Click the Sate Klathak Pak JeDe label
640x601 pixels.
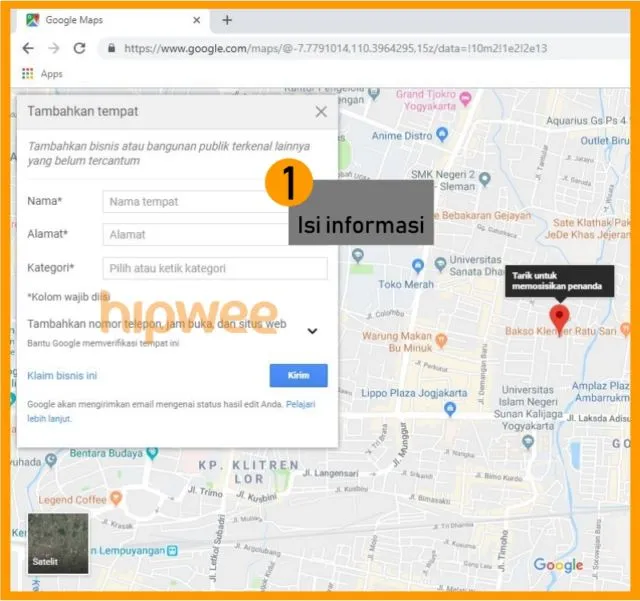click(x=589, y=229)
